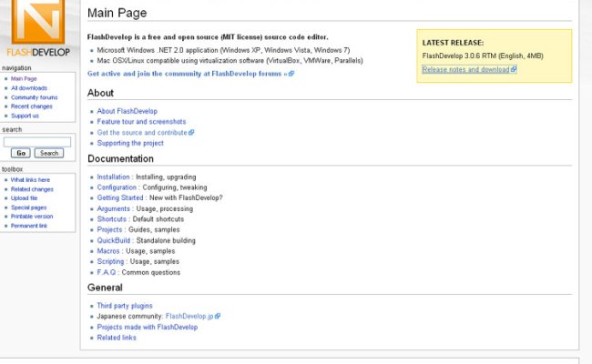Open Permanent link in toolbox
Screen dimensions: 592x364
(x=29, y=226)
